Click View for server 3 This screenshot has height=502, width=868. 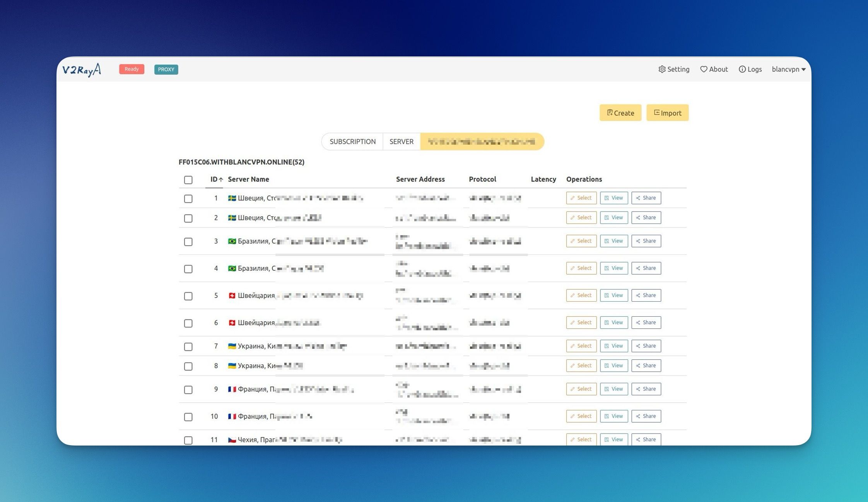(x=613, y=241)
